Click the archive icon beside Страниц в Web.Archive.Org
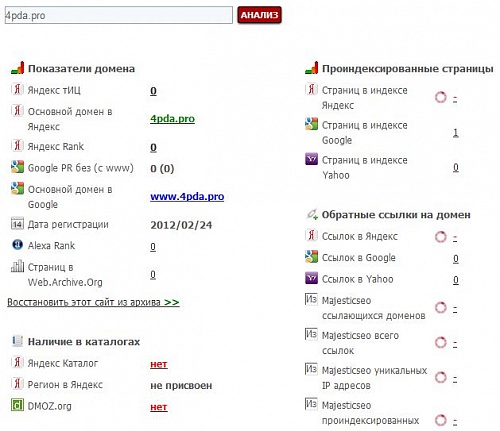Viewport: 500px width, 431px height. coord(17,266)
